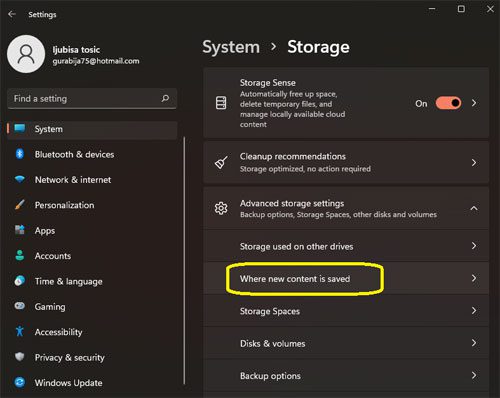Open Privacy & security settings
The width and height of the screenshot is (500, 398).
click(92, 357)
